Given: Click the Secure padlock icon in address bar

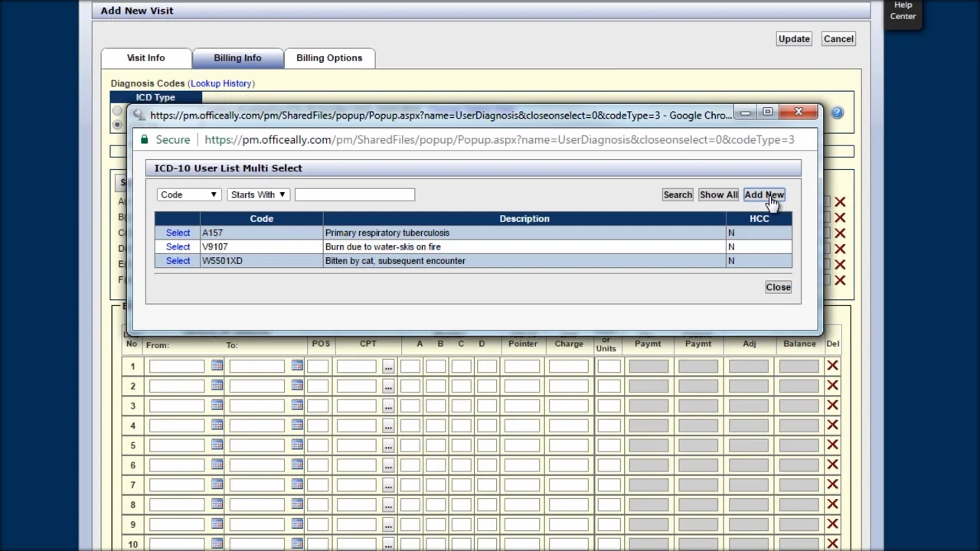Looking at the screenshot, I should tap(143, 140).
